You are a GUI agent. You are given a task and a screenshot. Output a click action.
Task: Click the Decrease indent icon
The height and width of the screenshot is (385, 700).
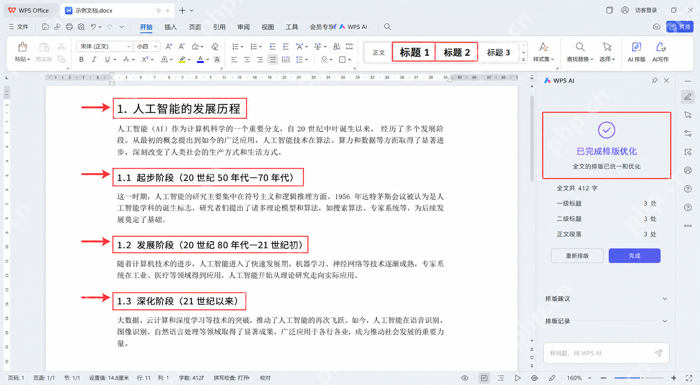point(273,46)
